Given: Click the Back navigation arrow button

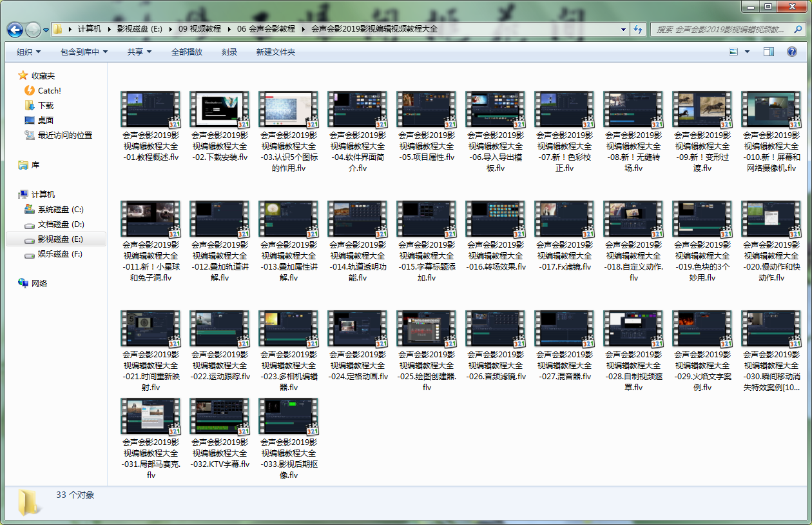Looking at the screenshot, I should point(15,30).
